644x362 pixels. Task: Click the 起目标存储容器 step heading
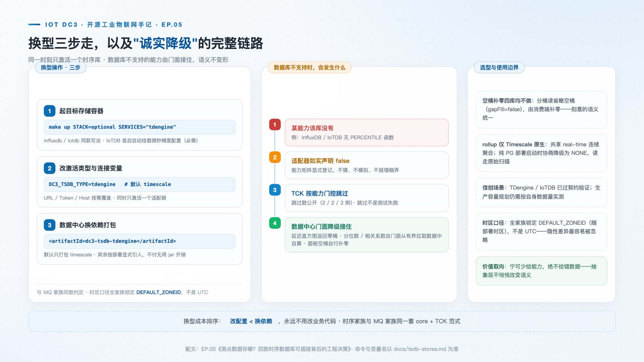point(81,111)
